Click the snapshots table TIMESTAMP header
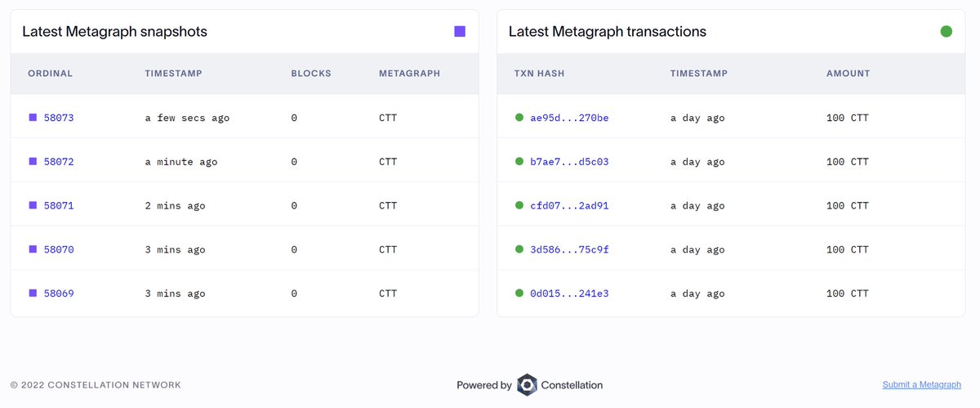The width and height of the screenshot is (980, 408). 173,74
